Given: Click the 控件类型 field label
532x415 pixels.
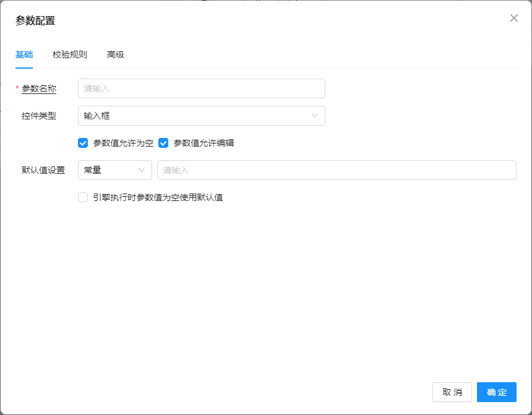Looking at the screenshot, I should (39, 116).
